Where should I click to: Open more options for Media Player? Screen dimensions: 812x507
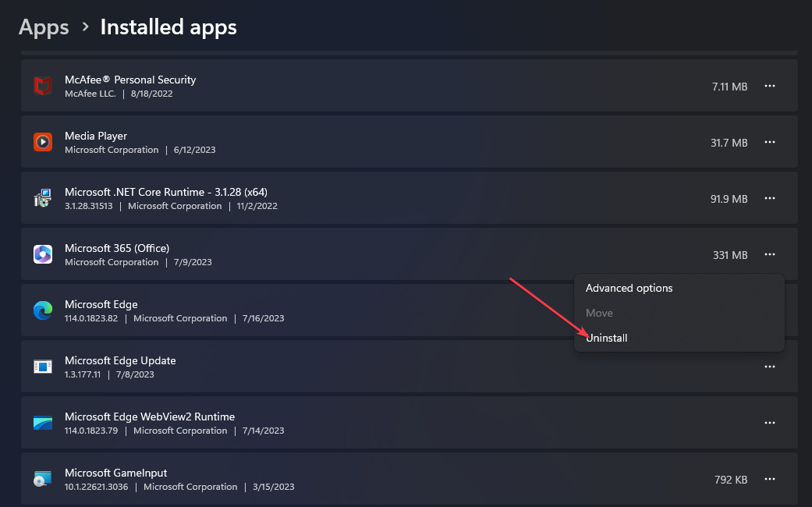(x=770, y=142)
